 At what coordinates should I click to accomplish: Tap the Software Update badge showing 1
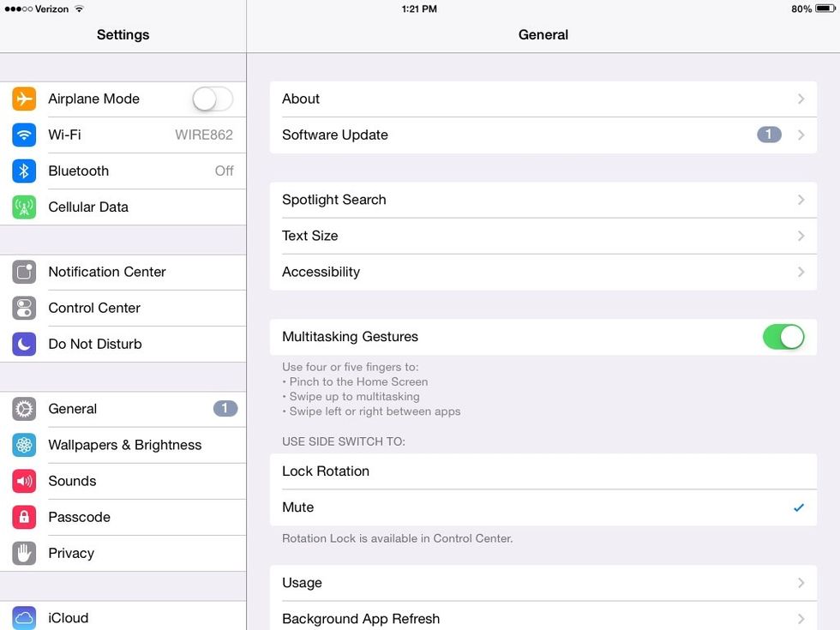[769, 135]
